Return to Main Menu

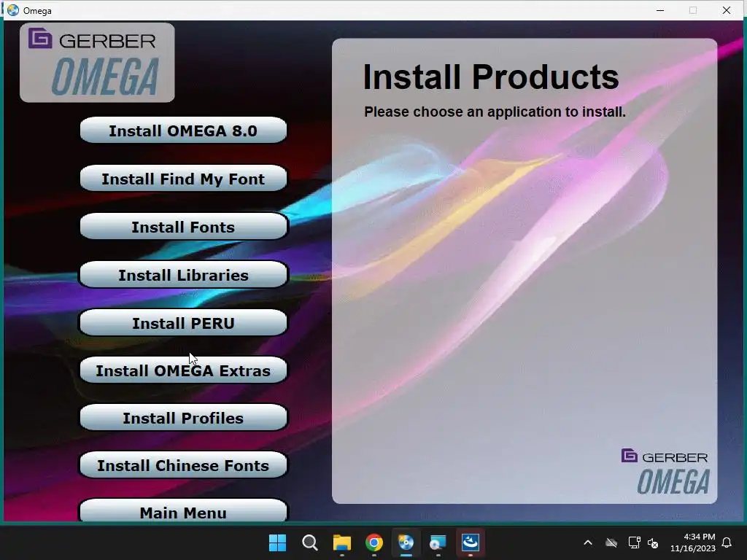(183, 510)
